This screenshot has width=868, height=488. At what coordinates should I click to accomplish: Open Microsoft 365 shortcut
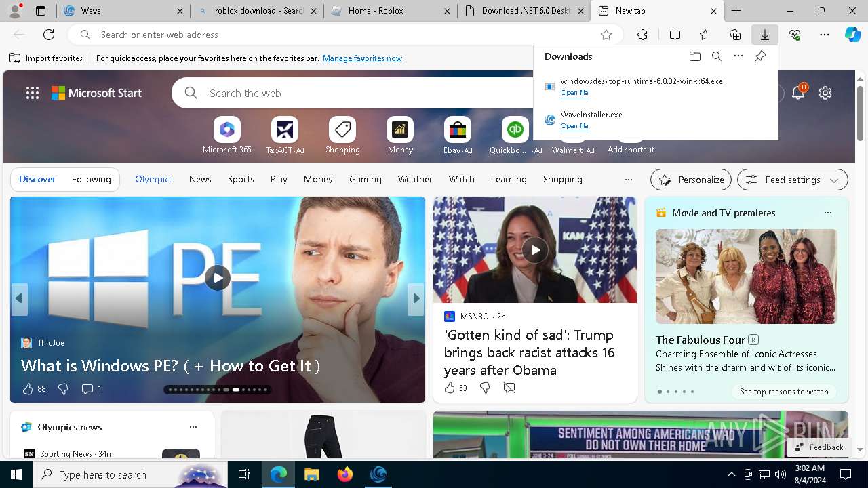pyautogui.click(x=227, y=136)
